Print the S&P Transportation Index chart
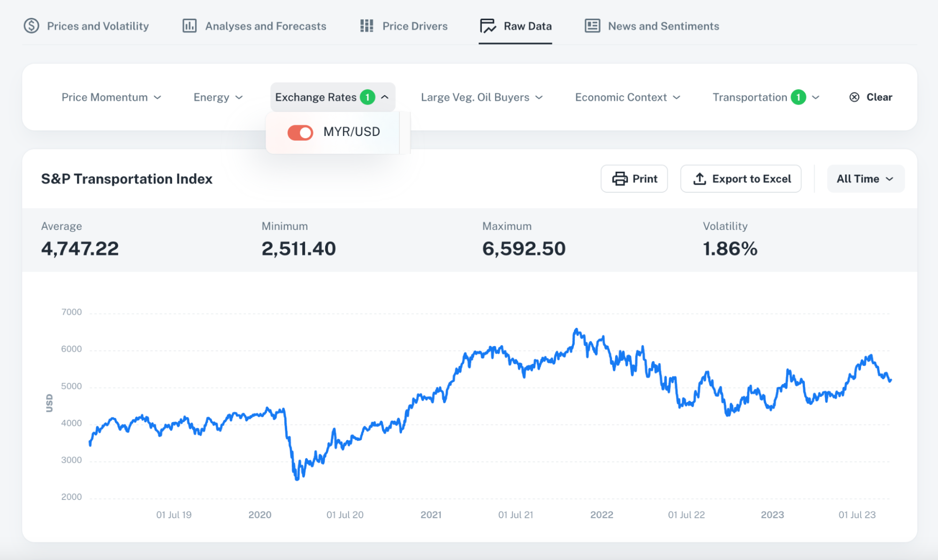938x560 pixels. coord(634,179)
